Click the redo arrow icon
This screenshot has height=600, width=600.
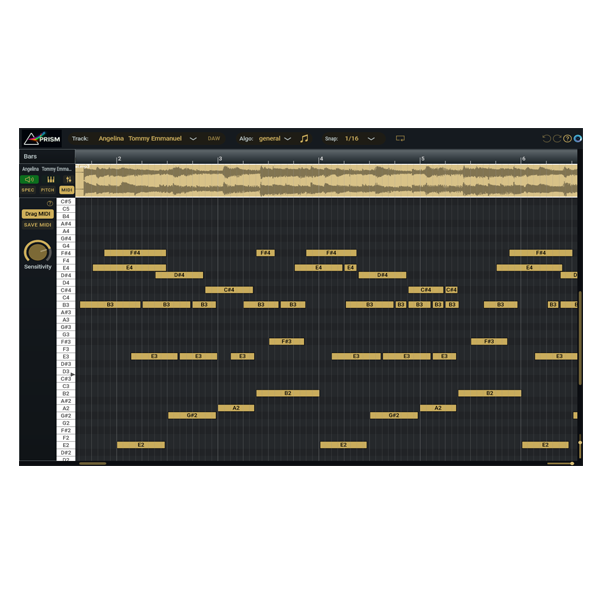[x=557, y=139]
